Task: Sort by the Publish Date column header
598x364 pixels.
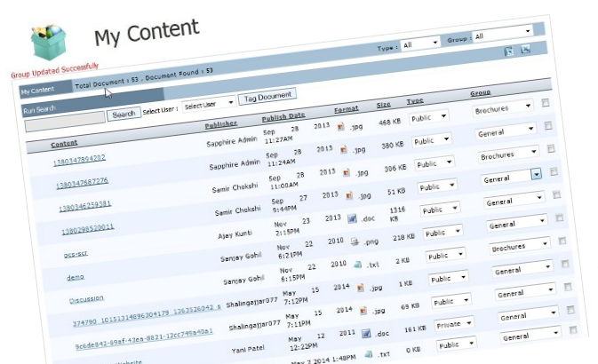Action: [x=283, y=116]
